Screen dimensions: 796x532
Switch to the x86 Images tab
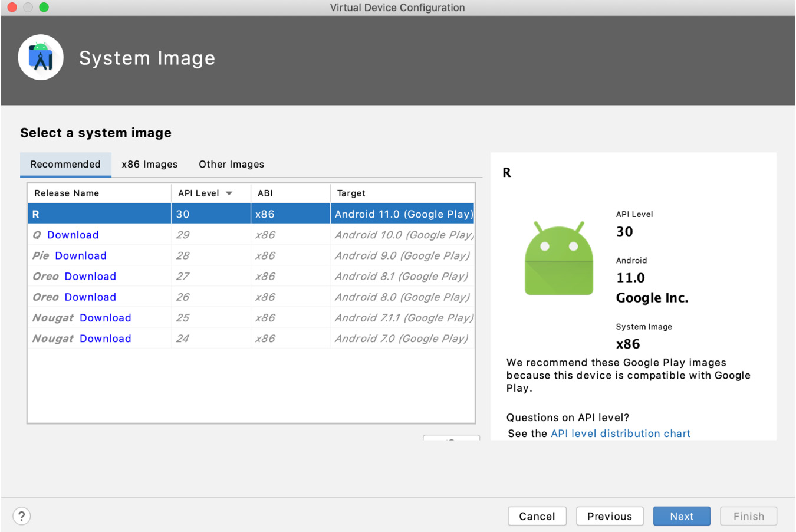(149, 164)
